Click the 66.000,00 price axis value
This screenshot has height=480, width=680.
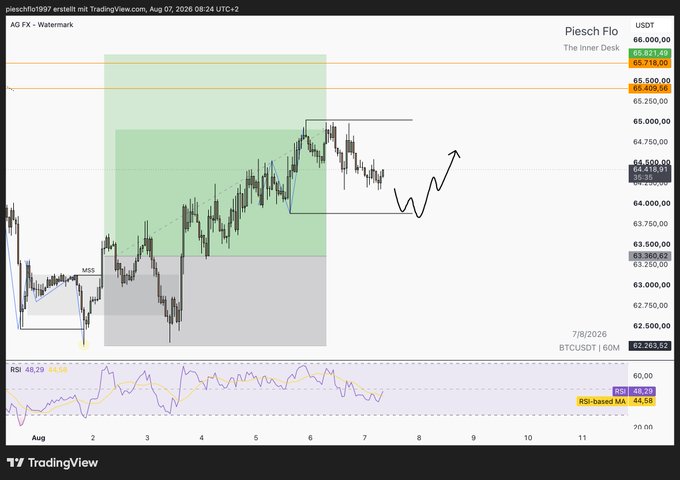click(x=651, y=39)
